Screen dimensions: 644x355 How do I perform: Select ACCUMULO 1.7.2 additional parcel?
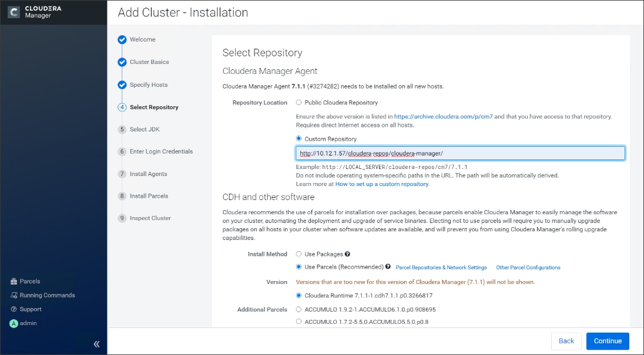298,322
